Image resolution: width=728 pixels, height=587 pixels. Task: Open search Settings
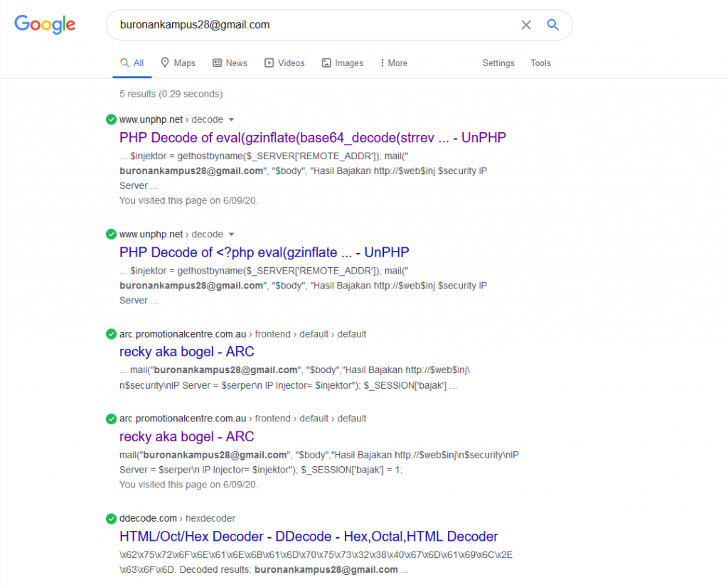[498, 63]
